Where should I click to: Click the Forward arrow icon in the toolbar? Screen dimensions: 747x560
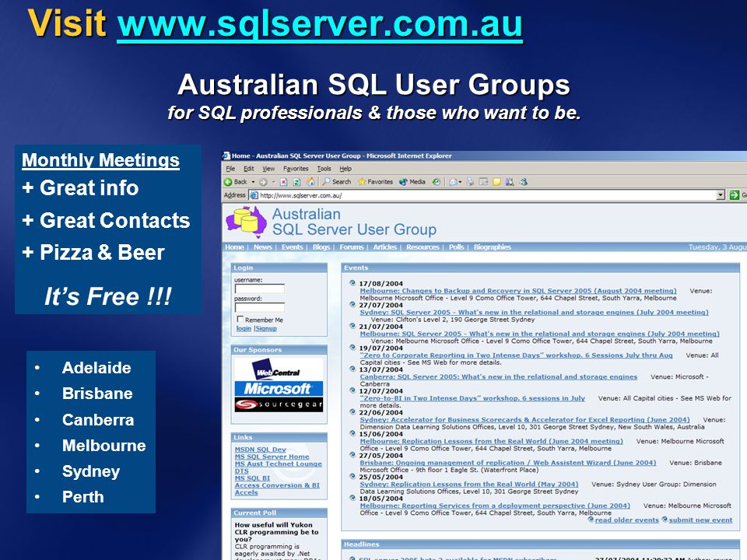click(263, 182)
